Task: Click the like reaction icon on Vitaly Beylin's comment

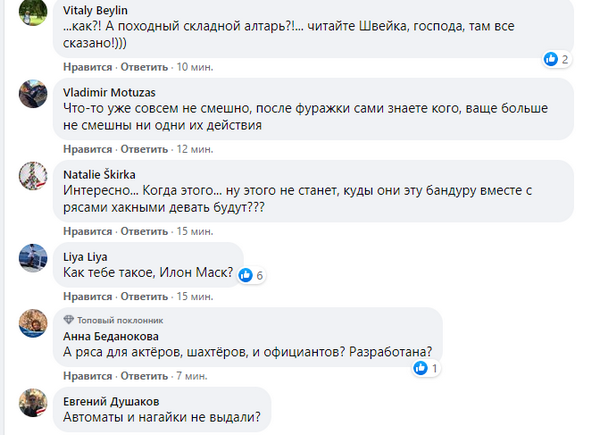Action: tap(550, 59)
